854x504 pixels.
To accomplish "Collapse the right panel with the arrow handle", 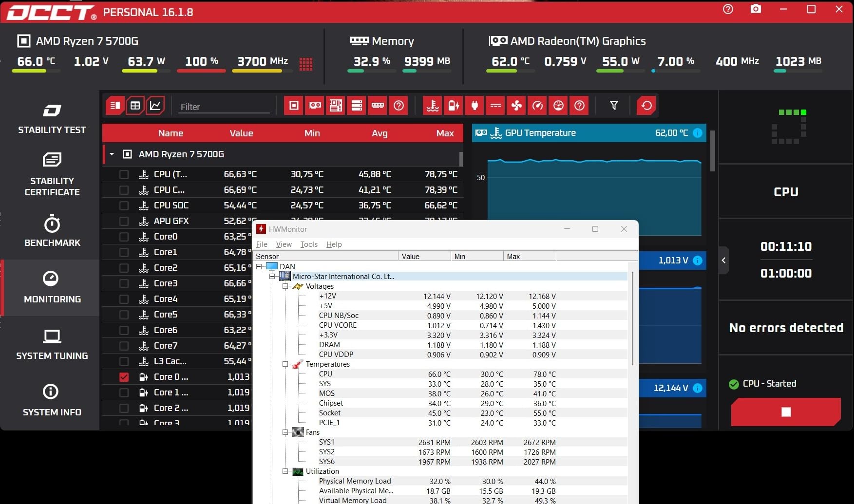I will pos(723,261).
